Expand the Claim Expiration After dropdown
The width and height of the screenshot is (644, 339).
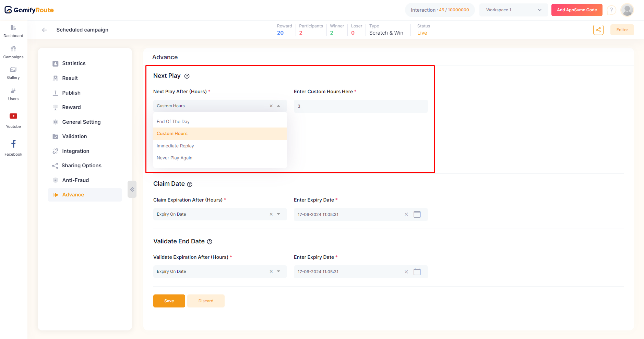point(278,214)
